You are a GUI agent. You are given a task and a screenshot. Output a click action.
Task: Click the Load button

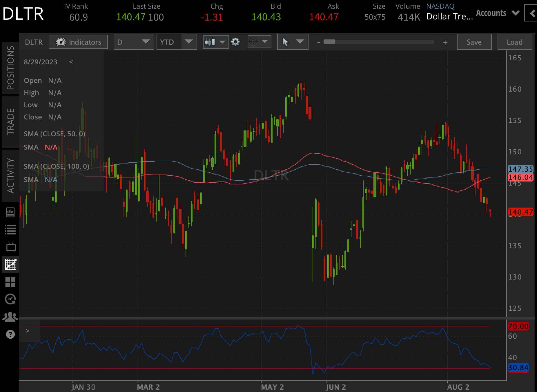pos(514,42)
